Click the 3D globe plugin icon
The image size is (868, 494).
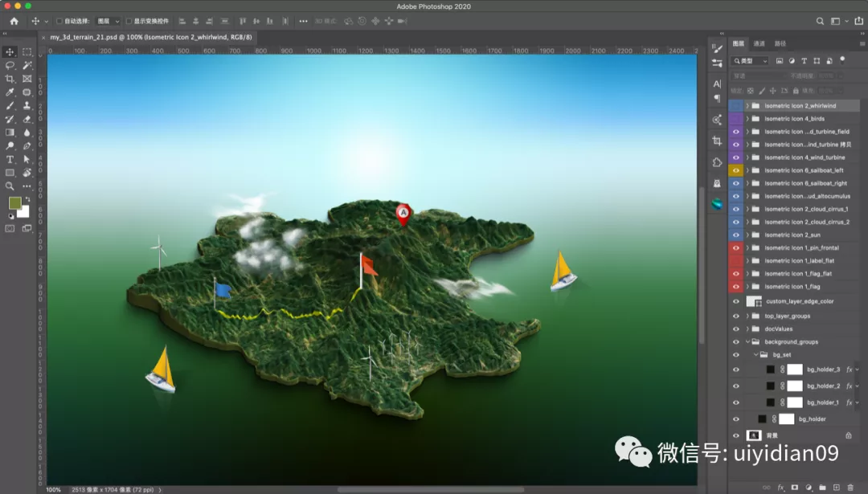click(x=717, y=204)
